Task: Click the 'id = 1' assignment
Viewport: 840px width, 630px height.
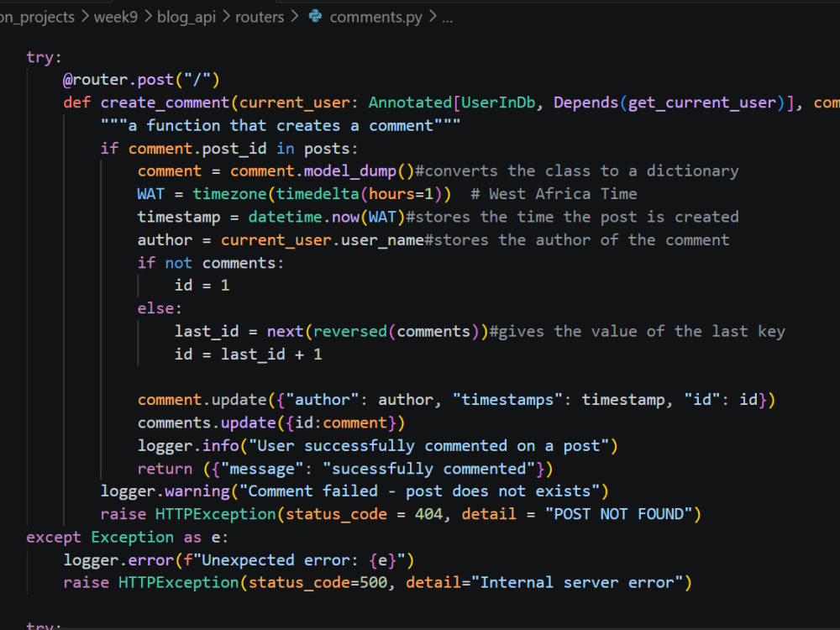Action: 202,285
